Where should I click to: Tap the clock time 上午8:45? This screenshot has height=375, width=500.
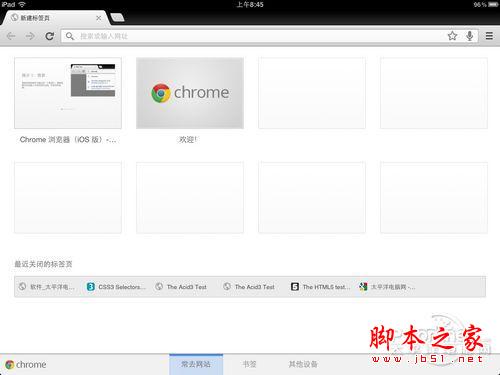250,5
